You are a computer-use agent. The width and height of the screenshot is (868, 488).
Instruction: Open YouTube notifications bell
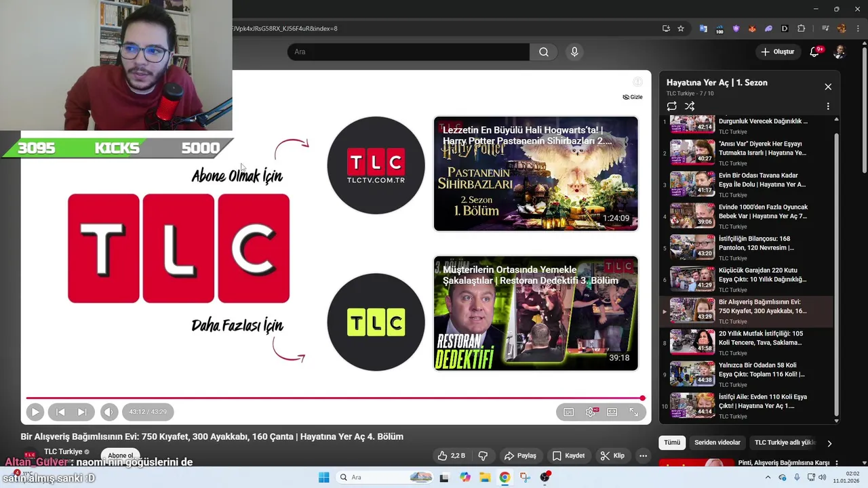click(x=815, y=52)
